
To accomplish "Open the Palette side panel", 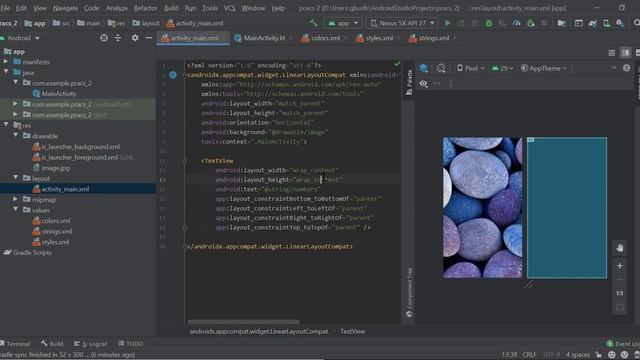I will tap(409, 82).
